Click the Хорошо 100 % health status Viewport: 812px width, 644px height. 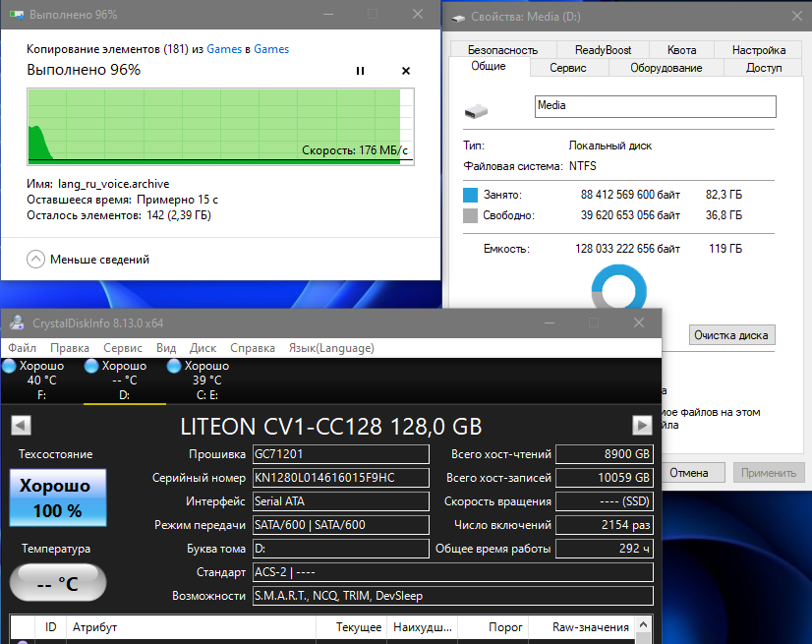pyautogui.click(x=58, y=498)
